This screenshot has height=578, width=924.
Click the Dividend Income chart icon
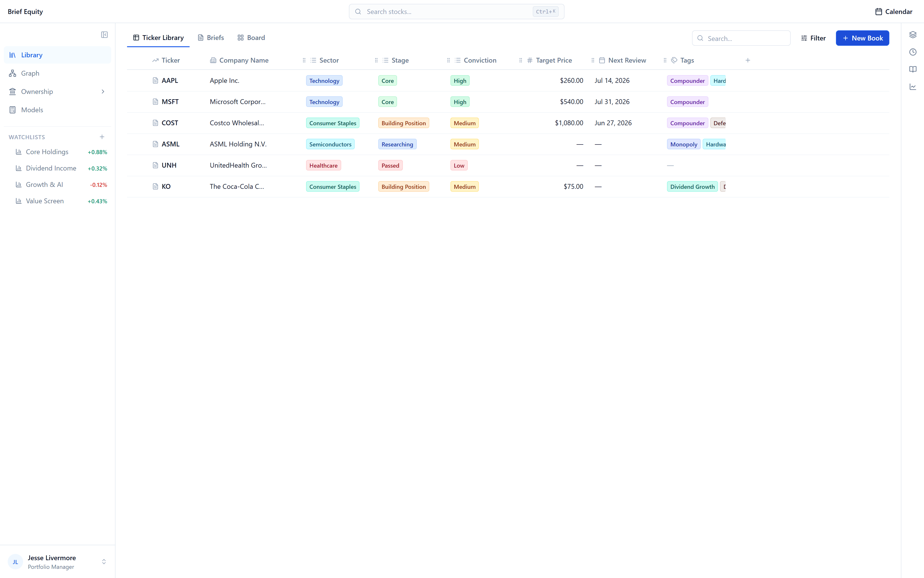click(18, 168)
